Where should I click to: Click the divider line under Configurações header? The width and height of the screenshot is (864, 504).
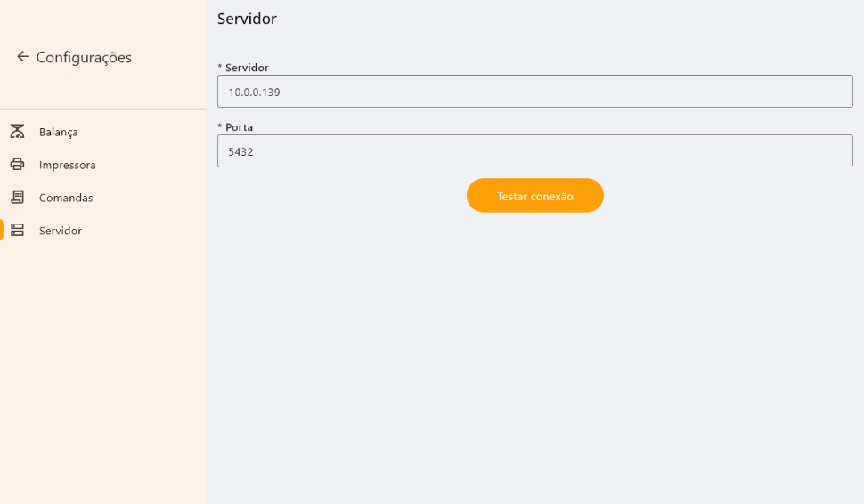point(103,109)
